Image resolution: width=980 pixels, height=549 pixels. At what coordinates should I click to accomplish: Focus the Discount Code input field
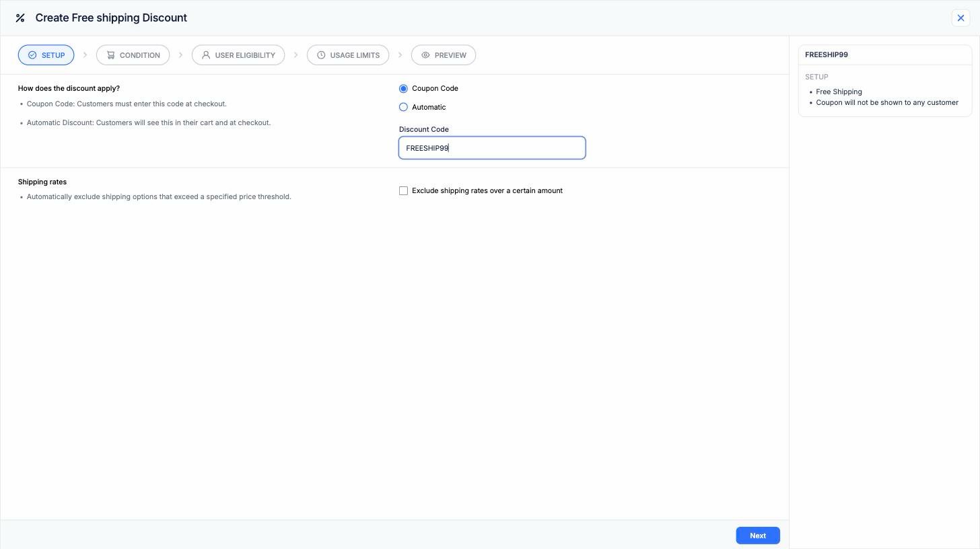[492, 148]
